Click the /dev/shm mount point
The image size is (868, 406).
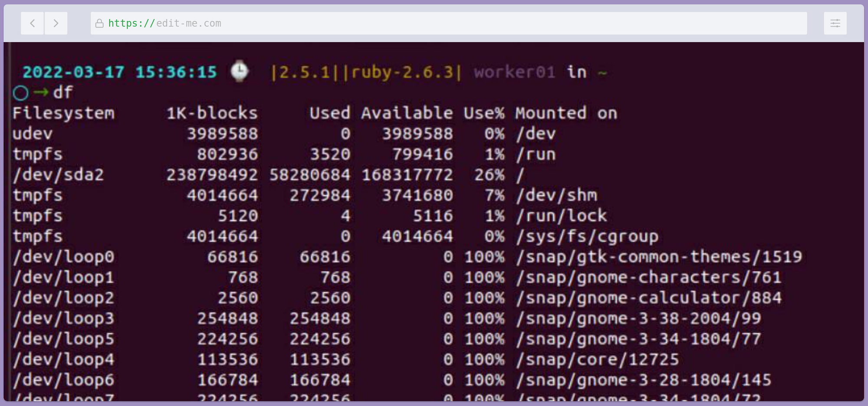(x=557, y=195)
